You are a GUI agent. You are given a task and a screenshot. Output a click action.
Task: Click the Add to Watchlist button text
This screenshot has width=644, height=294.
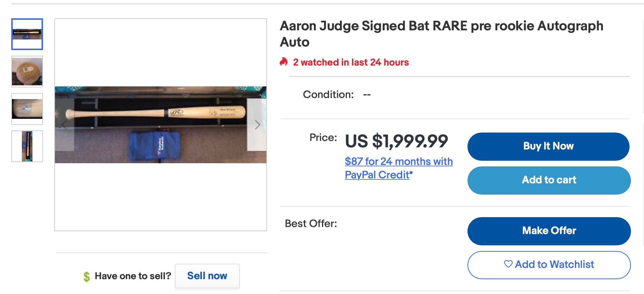click(555, 264)
